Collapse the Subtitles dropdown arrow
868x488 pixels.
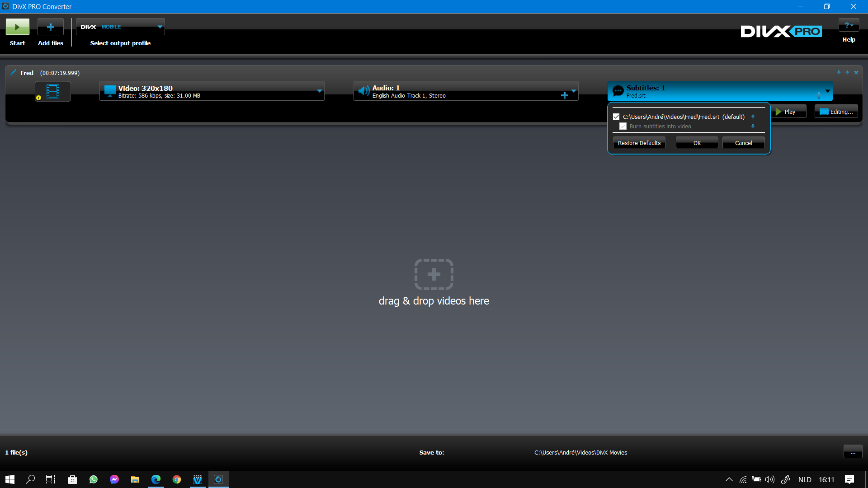[828, 91]
